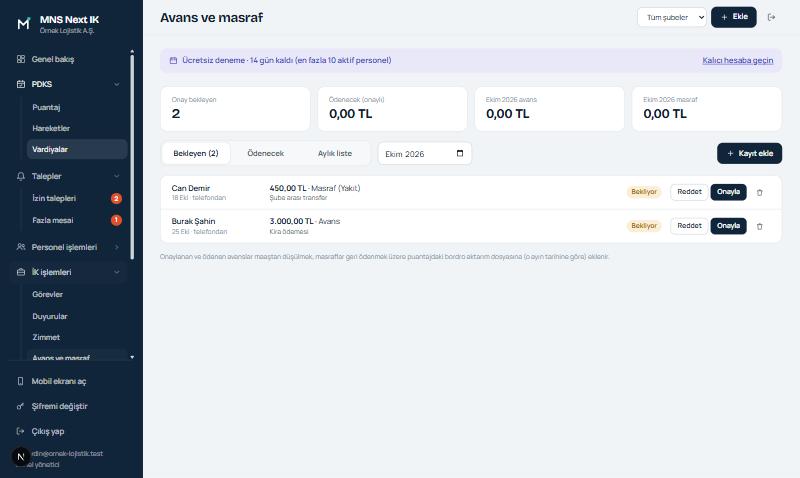Switch to the Ödenecek tab

point(265,154)
